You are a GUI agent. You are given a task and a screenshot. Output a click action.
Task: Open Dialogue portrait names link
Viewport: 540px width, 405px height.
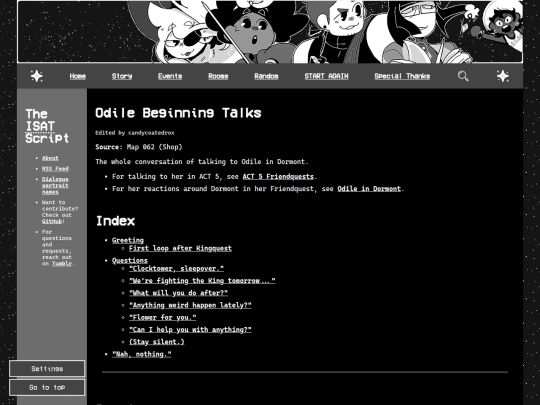click(x=55, y=185)
